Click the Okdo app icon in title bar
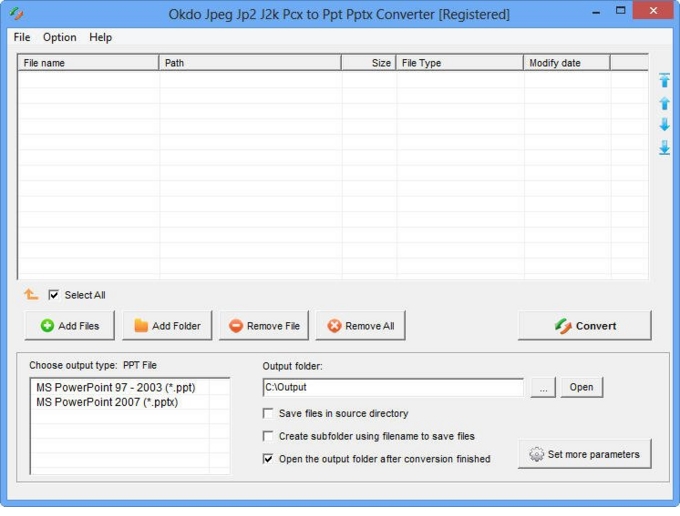The width and height of the screenshot is (680, 516). tap(16, 14)
